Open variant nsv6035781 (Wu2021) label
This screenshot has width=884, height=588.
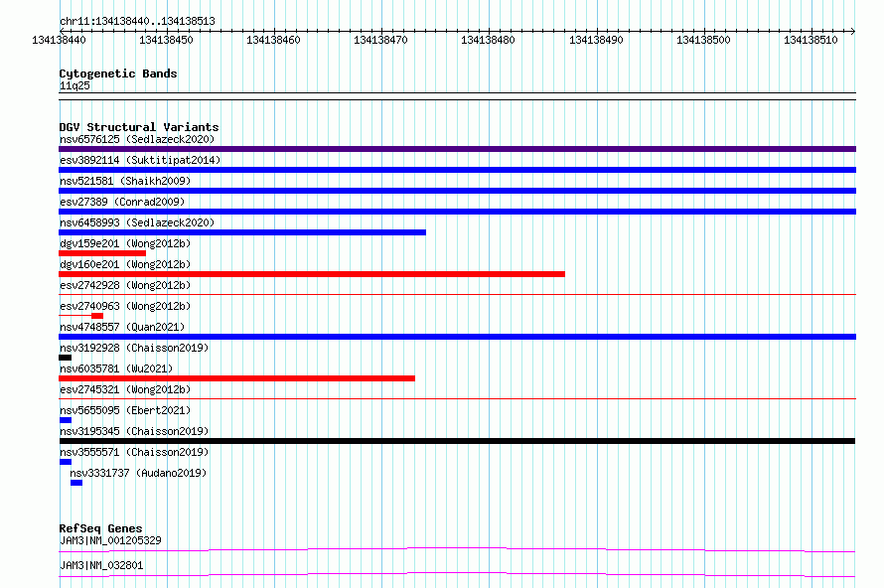tap(116, 368)
